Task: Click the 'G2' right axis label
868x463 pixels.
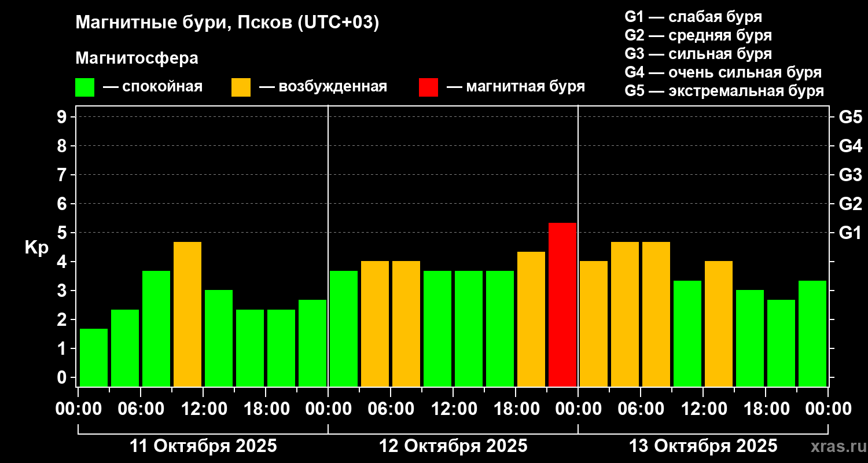Action: click(850, 204)
